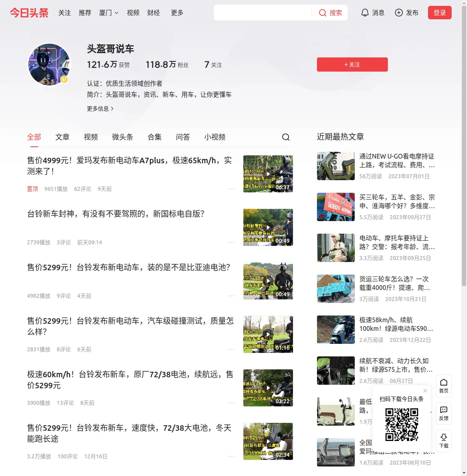Open thumbnail of the 绿源S75 hot article
467x476 pixels.
pyautogui.click(x=336, y=371)
